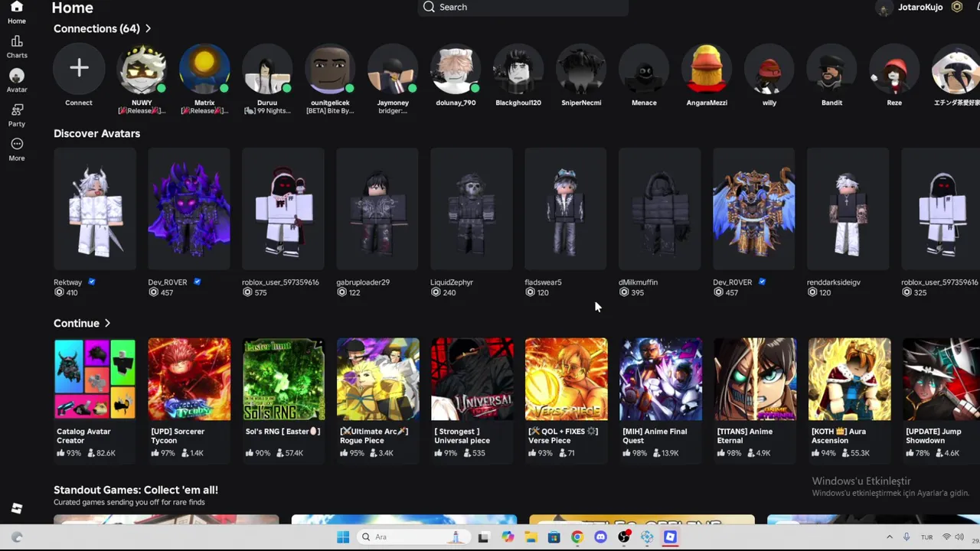Click the Rektway name label
The width and height of the screenshot is (980, 551).
click(67, 282)
